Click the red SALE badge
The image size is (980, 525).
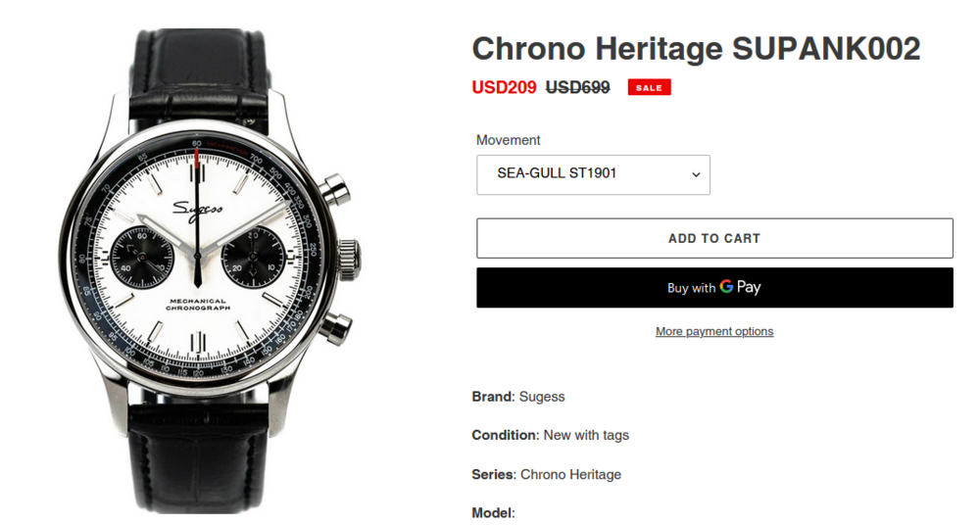point(649,88)
